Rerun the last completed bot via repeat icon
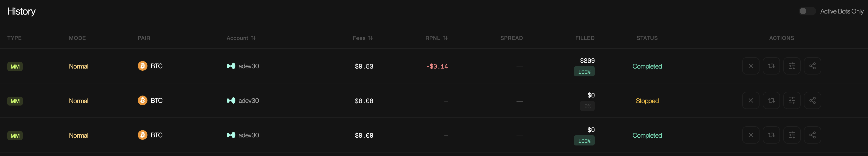Screen dimensions: 868x156 pyautogui.click(x=771, y=135)
